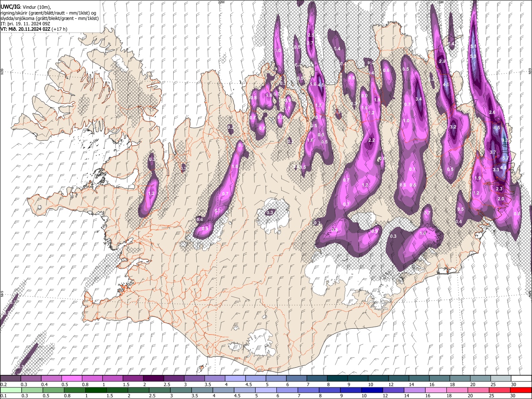Click the darkest green 1–1.5 rain legend swatch
Viewport: 532px width, 399px height.
pyautogui.click(x=96, y=390)
